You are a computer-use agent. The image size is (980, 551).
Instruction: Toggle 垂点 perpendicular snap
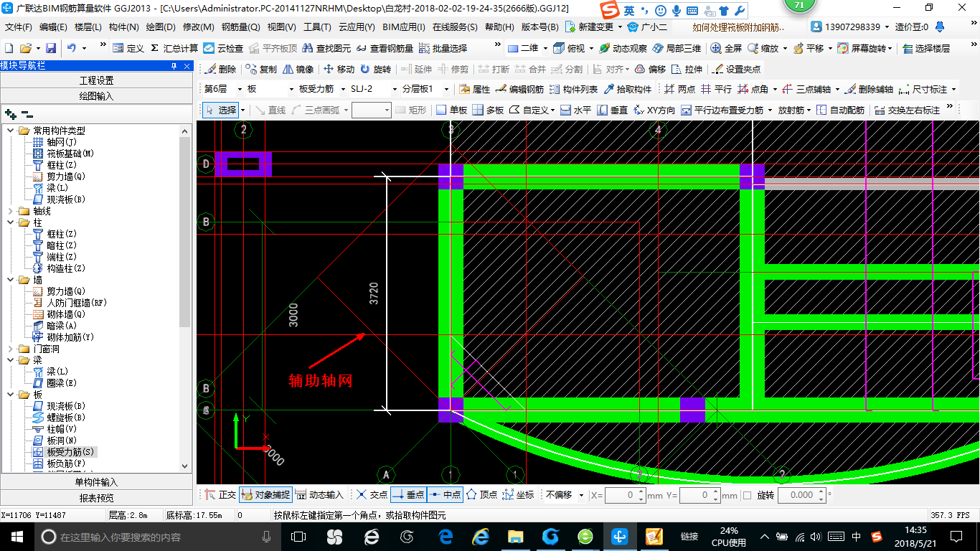[x=408, y=495]
